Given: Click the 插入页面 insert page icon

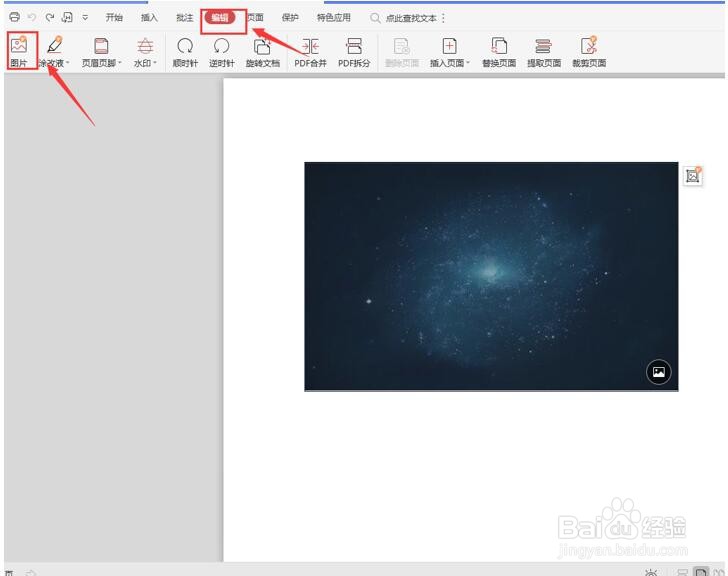Looking at the screenshot, I should point(449,46).
